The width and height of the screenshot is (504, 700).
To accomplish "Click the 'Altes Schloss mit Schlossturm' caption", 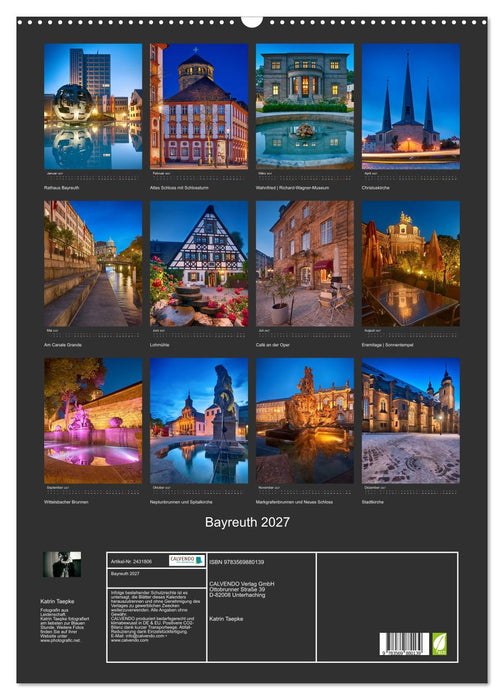I will (x=179, y=188).
